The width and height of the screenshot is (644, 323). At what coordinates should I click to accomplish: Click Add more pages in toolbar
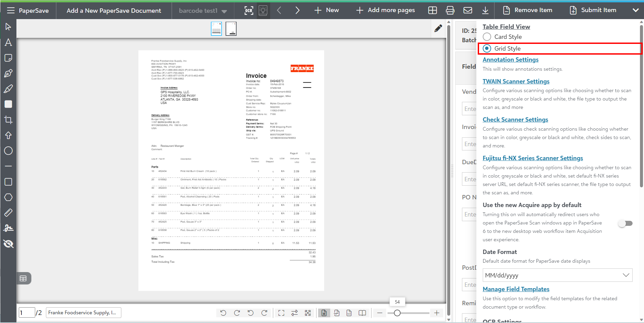click(386, 10)
